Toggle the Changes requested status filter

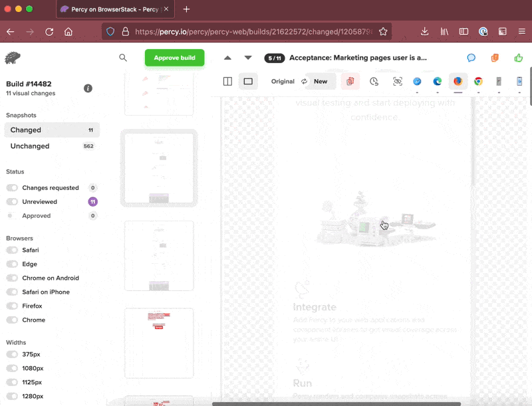point(12,188)
